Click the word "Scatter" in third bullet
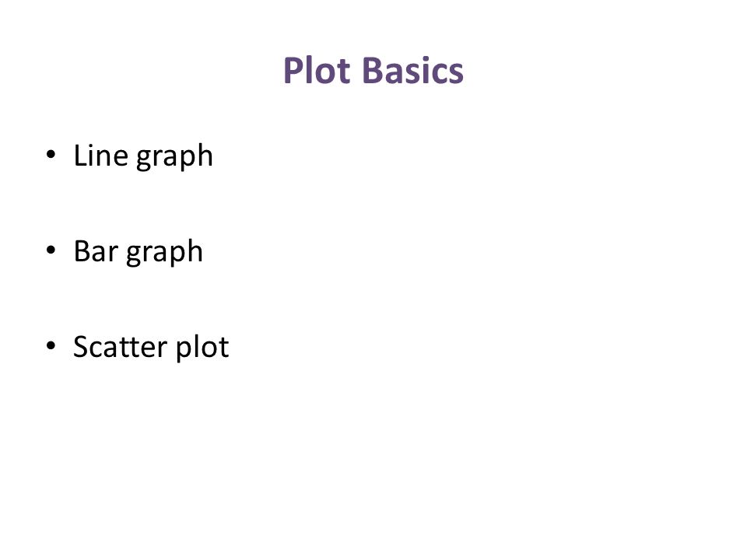Image resolution: width=747 pixels, height=560 pixels. click(120, 346)
